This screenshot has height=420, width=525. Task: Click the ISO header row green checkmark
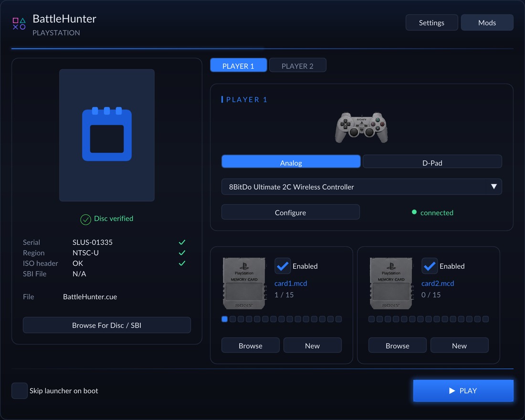(182, 263)
